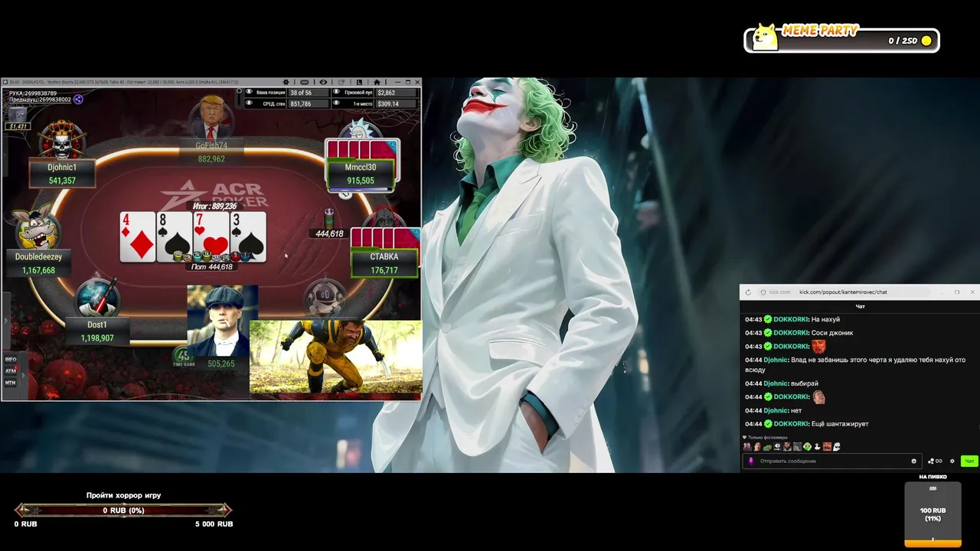Open emoji picker in chat input
This screenshot has width=980, height=551.
913,461
